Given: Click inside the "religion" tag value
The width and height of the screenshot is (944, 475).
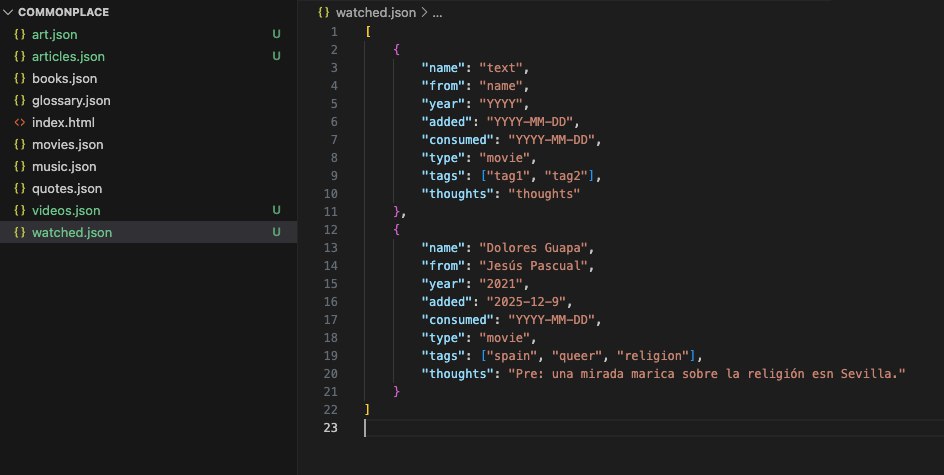Looking at the screenshot, I should [656, 355].
